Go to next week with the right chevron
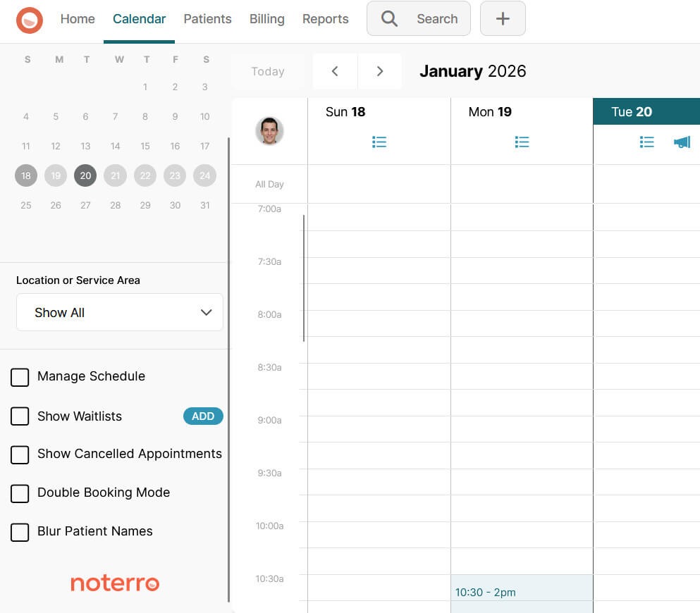700x613 pixels. [379, 70]
